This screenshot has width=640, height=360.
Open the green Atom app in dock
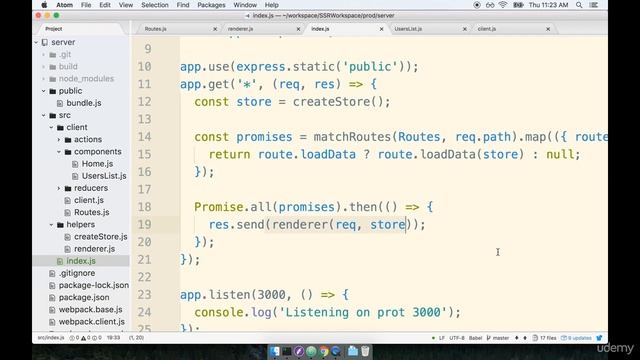tap(311, 351)
